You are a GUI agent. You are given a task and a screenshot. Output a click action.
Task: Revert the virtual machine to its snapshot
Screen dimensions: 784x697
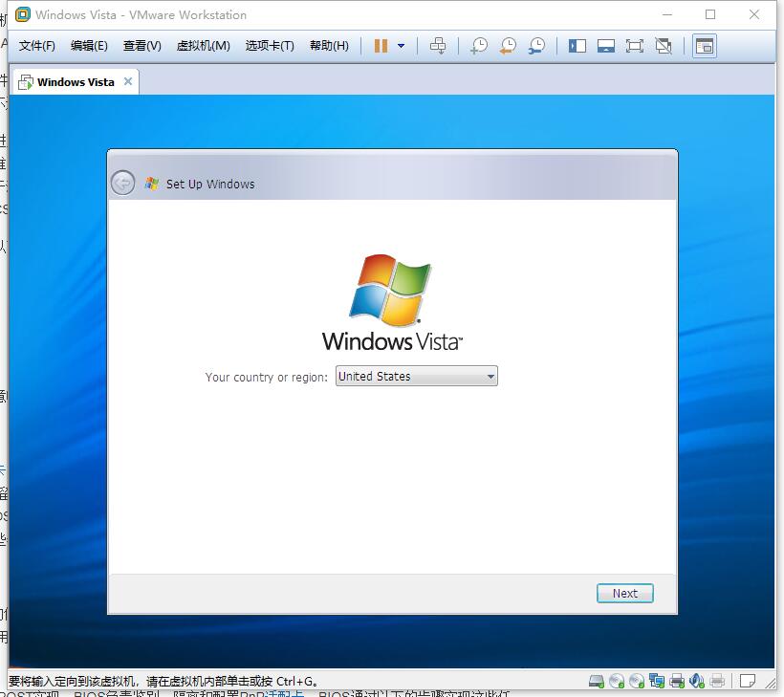(508, 46)
